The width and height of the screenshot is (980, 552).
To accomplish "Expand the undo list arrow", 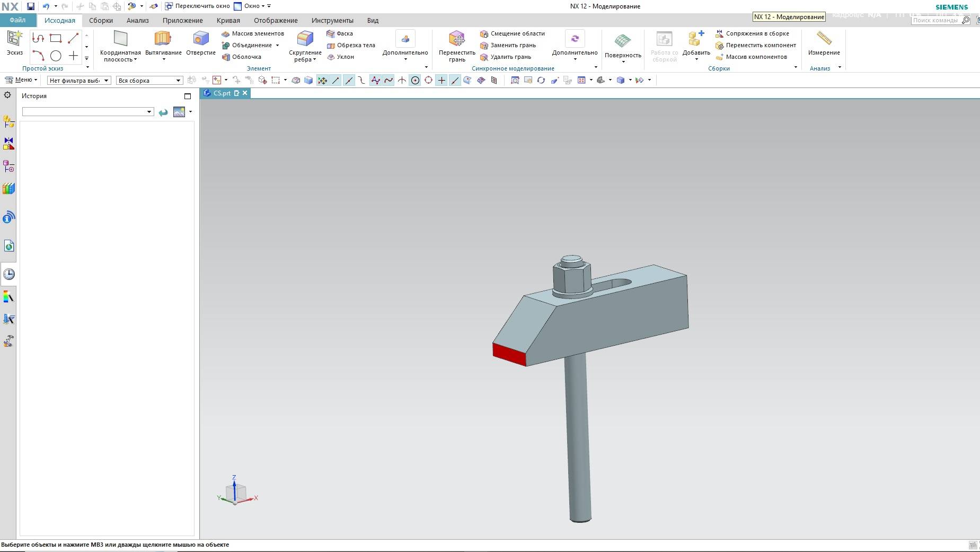I will click(x=56, y=6).
